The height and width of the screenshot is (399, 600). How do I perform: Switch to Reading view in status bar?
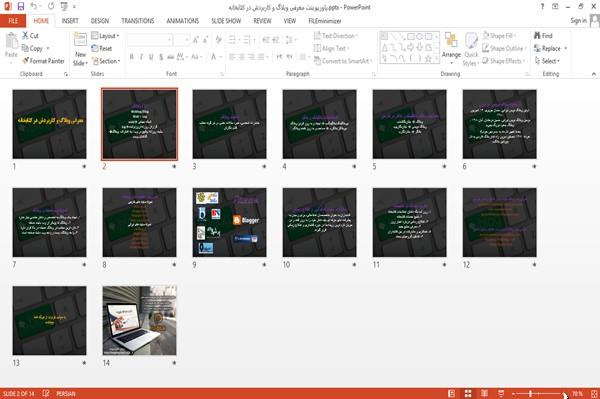point(484,393)
